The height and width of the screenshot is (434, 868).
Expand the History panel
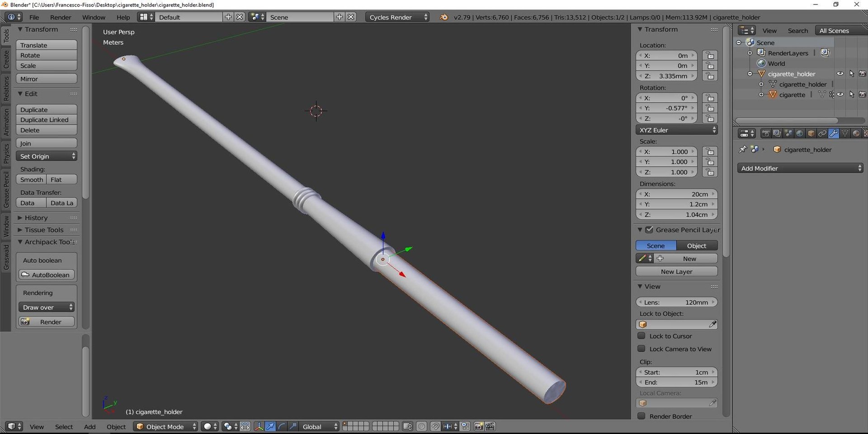coord(36,217)
